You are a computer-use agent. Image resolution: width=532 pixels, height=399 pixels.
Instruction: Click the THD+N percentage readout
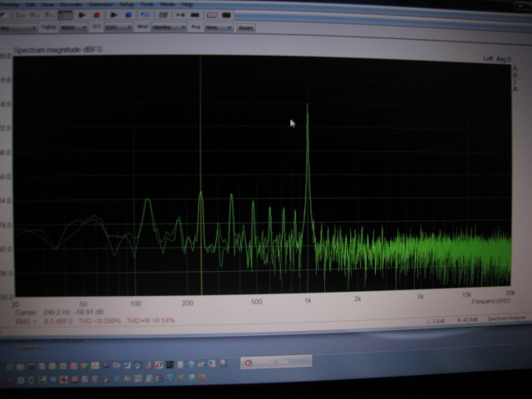point(150,320)
